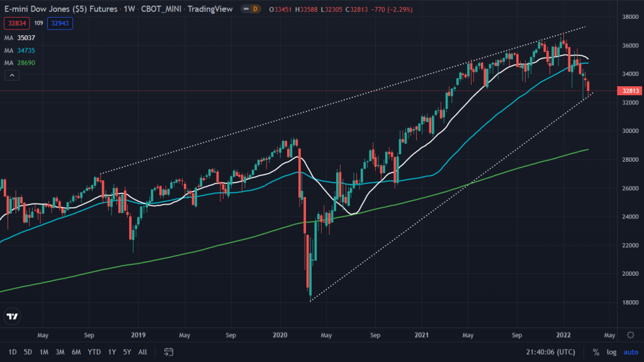The width and height of the screenshot is (644, 362).
Task: Click red sell price button 32834
Action: [x=16, y=23]
